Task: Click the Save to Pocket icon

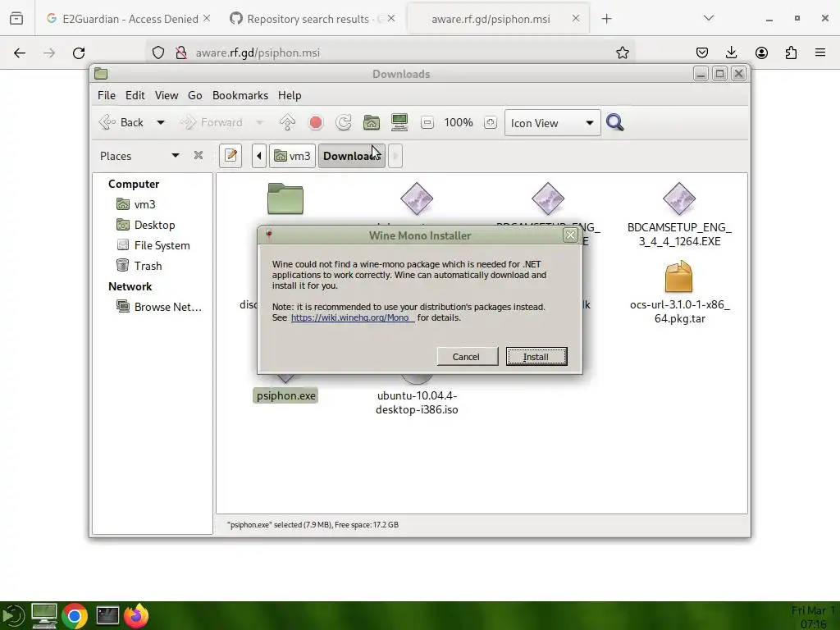Action: 702,52
